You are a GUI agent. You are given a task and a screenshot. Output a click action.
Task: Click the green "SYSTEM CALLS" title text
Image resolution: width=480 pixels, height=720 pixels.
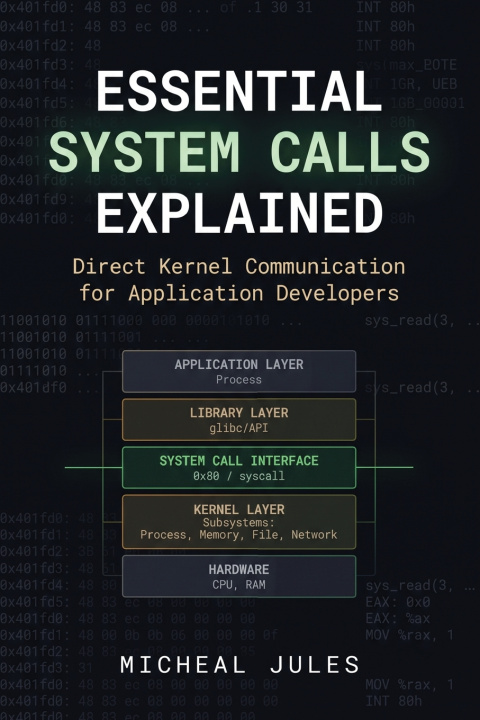(239, 152)
